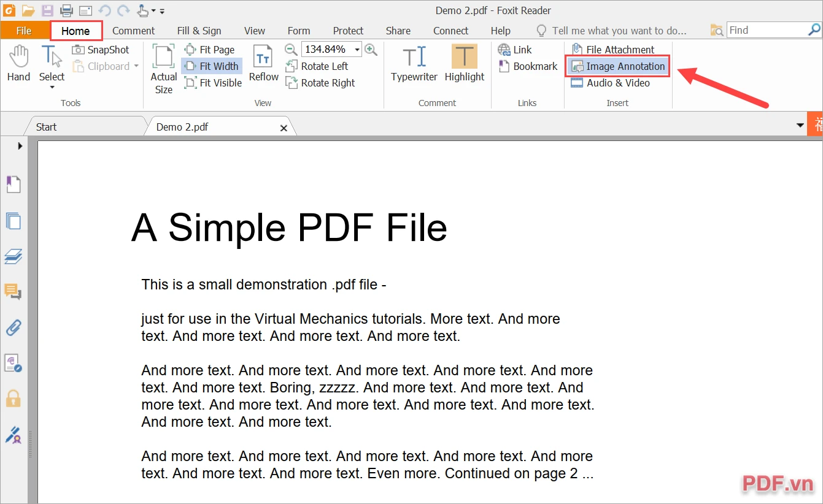Expand the Select tool dropdown arrow
The height and width of the screenshot is (504, 823).
tap(52, 88)
